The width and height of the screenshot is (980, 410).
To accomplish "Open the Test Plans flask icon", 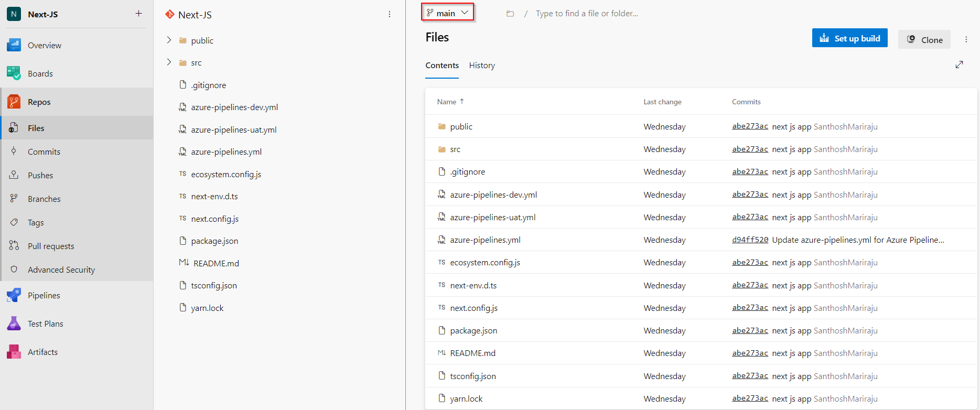I will point(14,323).
